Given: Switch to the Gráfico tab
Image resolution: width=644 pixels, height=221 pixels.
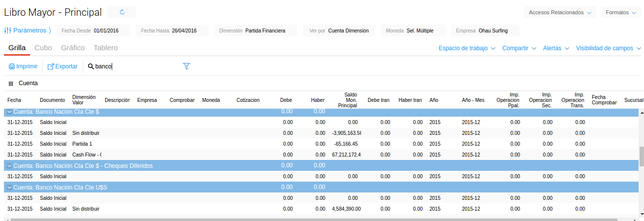Looking at the screenshot, I should tap(73, 48).
